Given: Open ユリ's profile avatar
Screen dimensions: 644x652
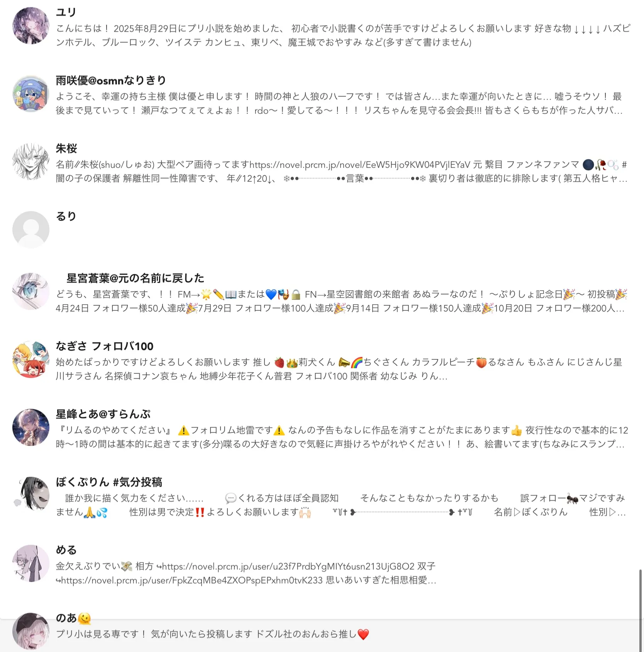Looking at the screenshot, I should click(x=31, y=26).
